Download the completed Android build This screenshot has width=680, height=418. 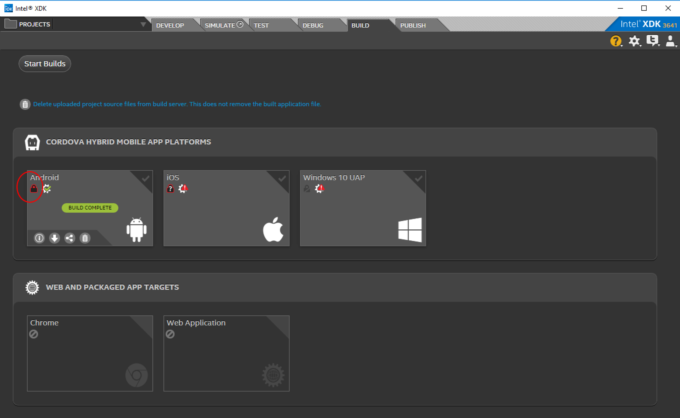coord(54,238)
